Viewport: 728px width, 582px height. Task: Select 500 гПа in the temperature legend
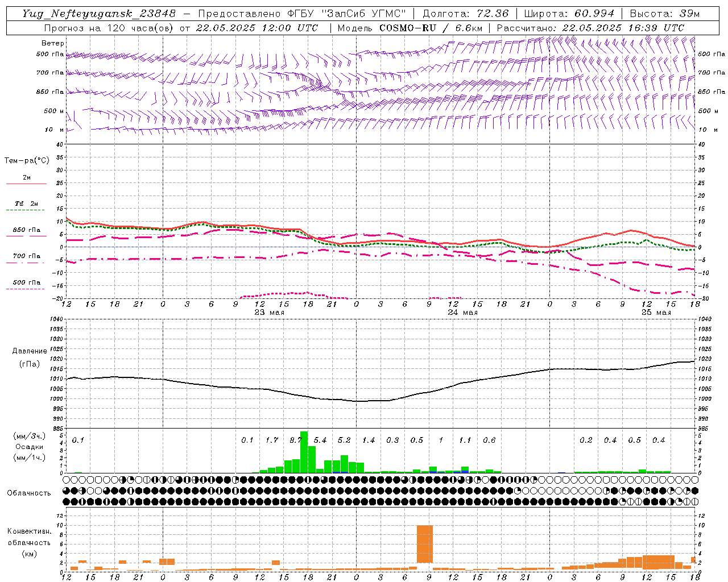click(27, 282)
